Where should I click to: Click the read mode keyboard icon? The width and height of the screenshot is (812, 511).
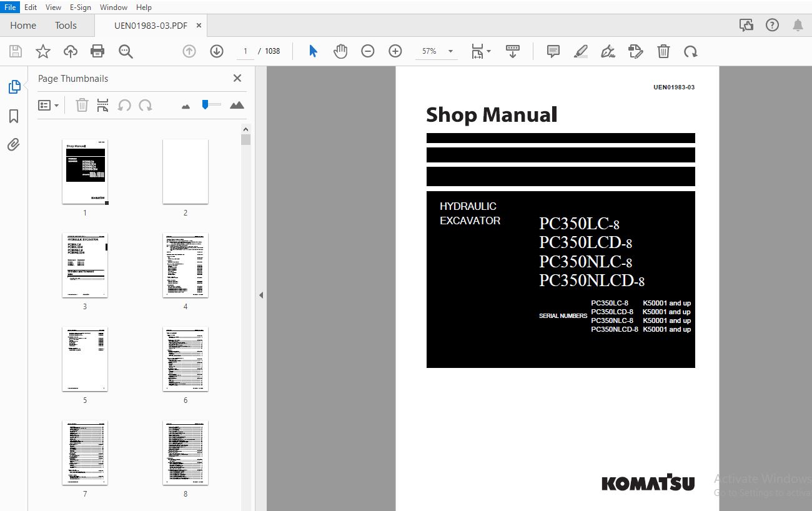click(x=513, y=51)
